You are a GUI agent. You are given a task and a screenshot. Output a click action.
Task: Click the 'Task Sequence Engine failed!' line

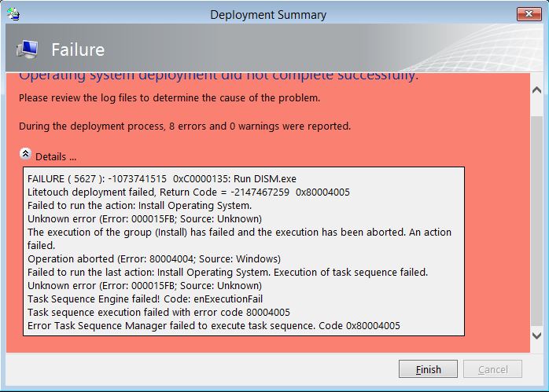[145, 299]
